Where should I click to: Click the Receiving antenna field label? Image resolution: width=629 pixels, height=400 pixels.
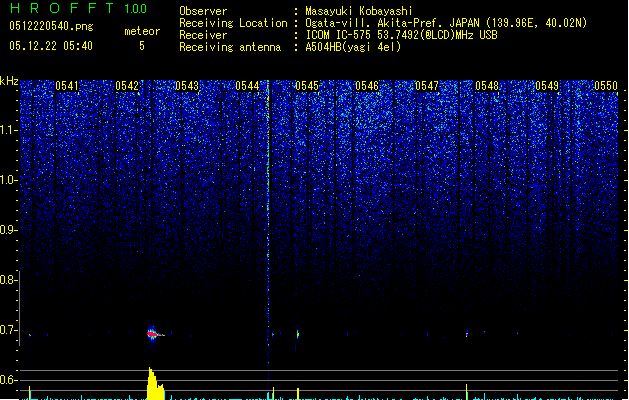[x=230, y=47]
